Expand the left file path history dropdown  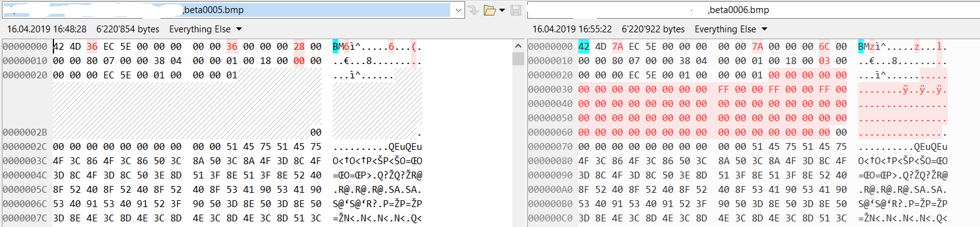tap(458, 10)
